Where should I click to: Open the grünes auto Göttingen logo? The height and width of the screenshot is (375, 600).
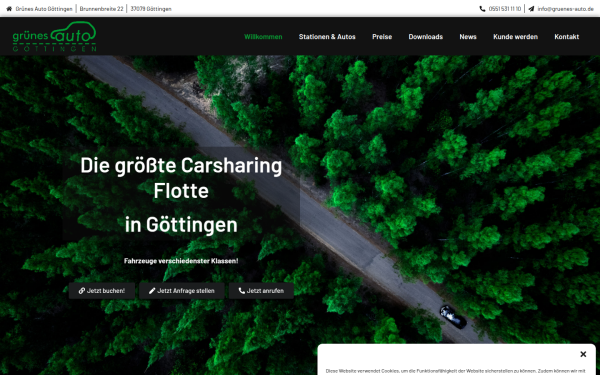[54, 36]
